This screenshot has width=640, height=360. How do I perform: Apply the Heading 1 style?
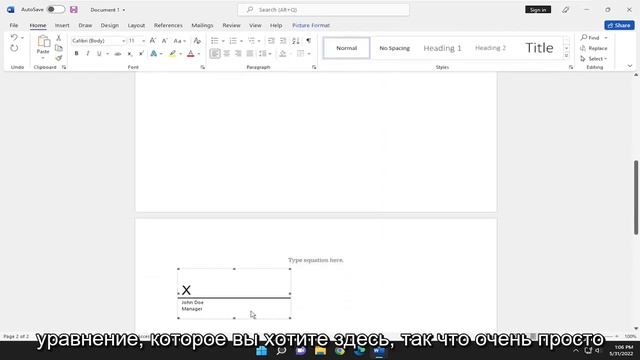click(x=442, y=48)
